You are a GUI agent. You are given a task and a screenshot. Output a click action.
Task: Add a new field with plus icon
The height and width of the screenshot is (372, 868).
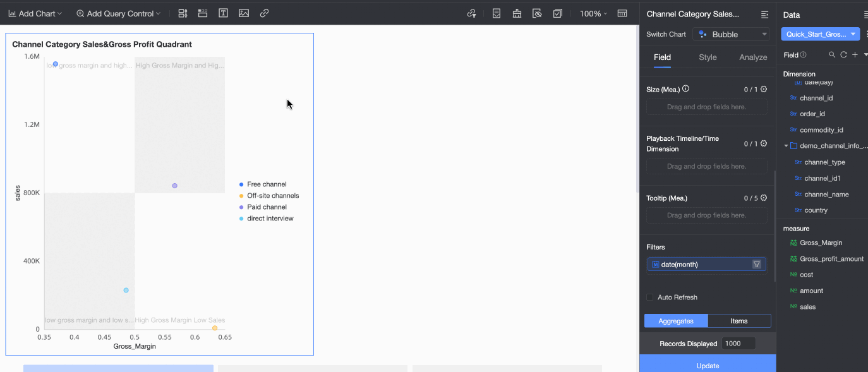point(855,55)
